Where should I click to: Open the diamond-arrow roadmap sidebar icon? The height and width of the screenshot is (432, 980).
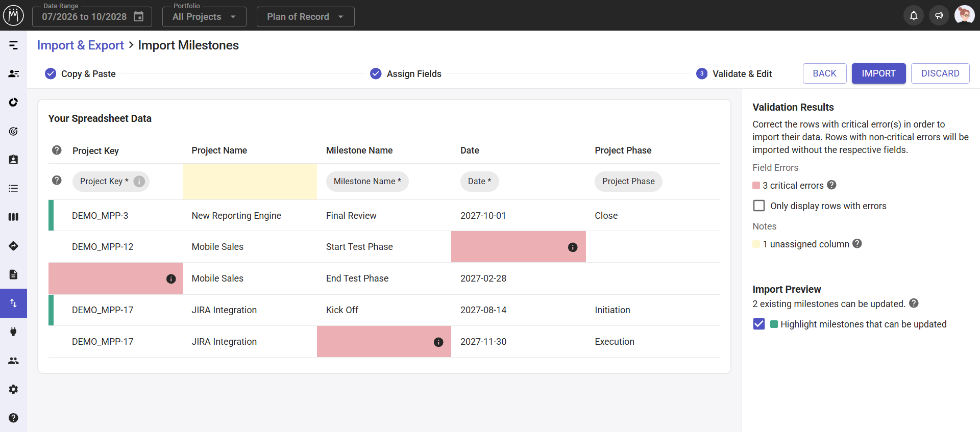click(13, 246)
